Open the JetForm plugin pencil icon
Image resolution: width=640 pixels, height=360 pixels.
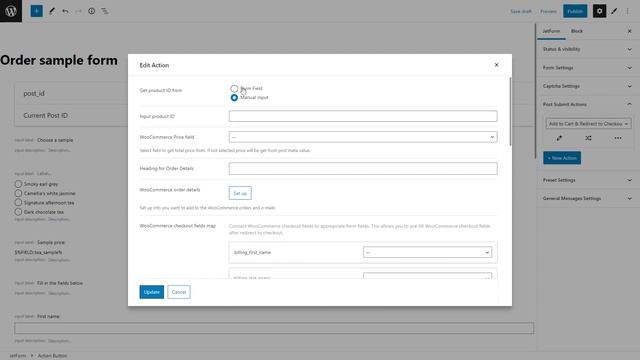(614, 11)
